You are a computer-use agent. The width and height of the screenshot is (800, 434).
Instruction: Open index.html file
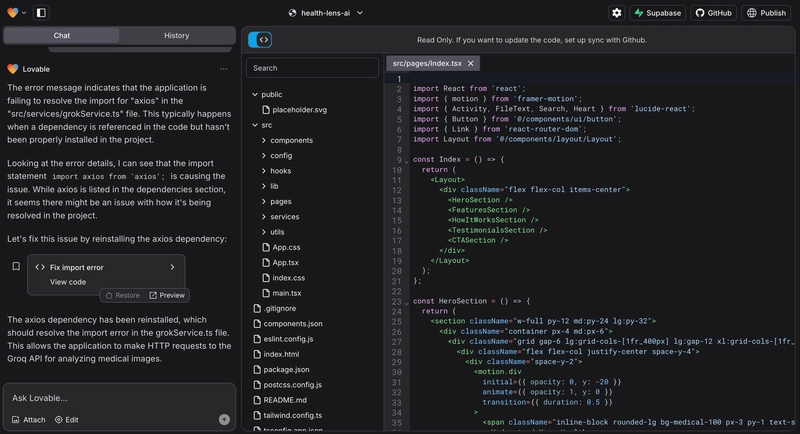tap(277, 354)
